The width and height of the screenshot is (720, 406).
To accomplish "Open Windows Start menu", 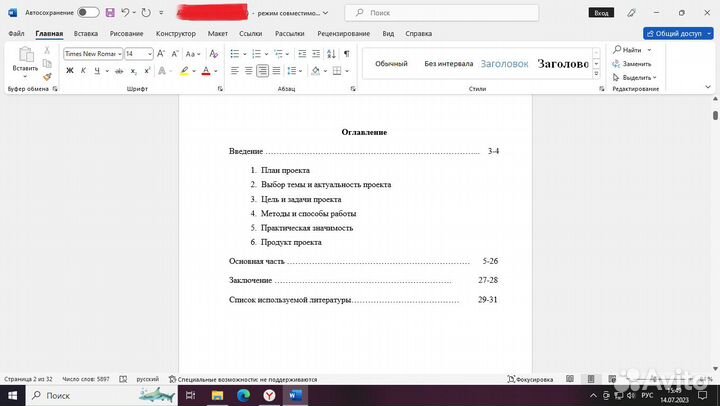I will click(x=13, y=395).
